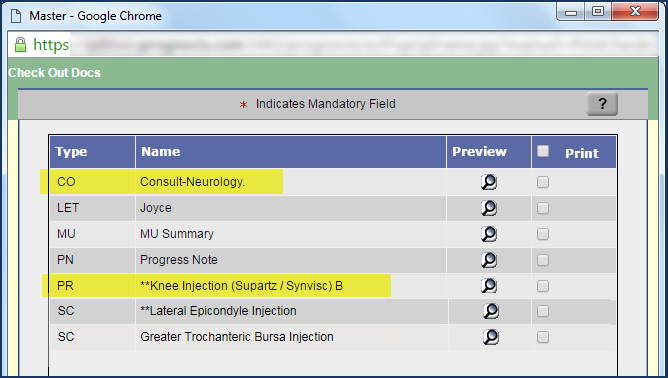This screenshot has height=378, width=668.
Task: Preview Greater Trochanteric Bursa Injection document
Action: [491, 337]
